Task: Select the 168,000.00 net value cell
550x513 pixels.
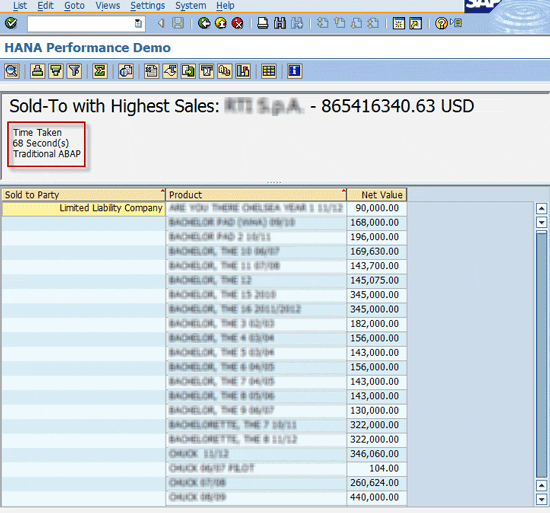Action: pyautogui.click(x=377, y=223)
